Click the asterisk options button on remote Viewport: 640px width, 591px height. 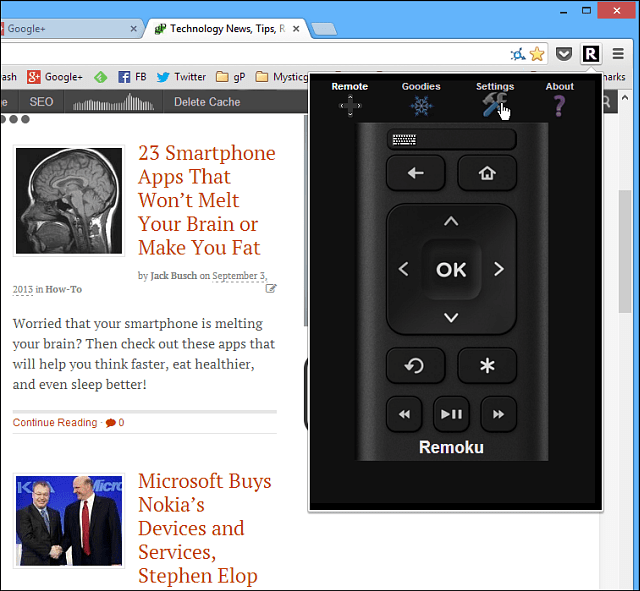point(487,365)
